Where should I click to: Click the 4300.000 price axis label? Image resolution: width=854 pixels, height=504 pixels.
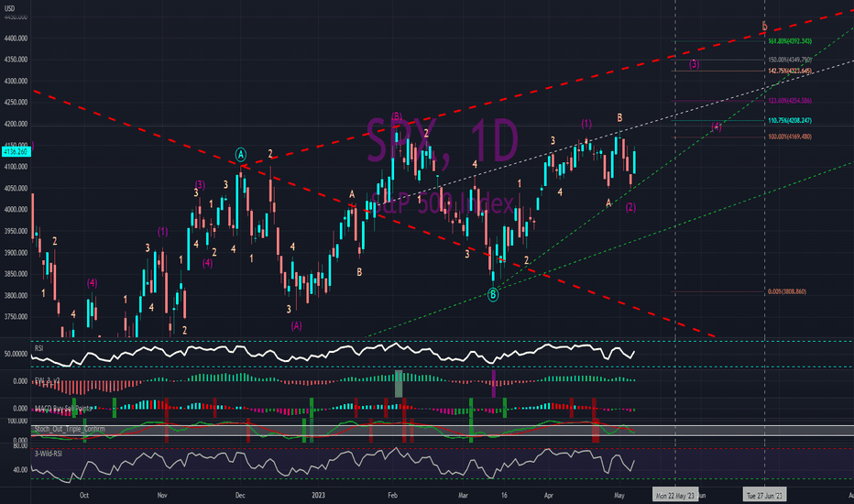pos(16,82)
